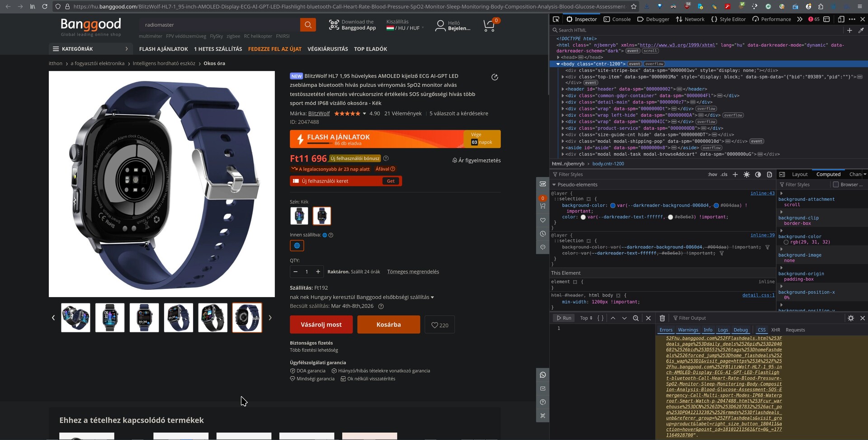
Task: Open the BlitzWolf brand link
Action: point(319,114)
